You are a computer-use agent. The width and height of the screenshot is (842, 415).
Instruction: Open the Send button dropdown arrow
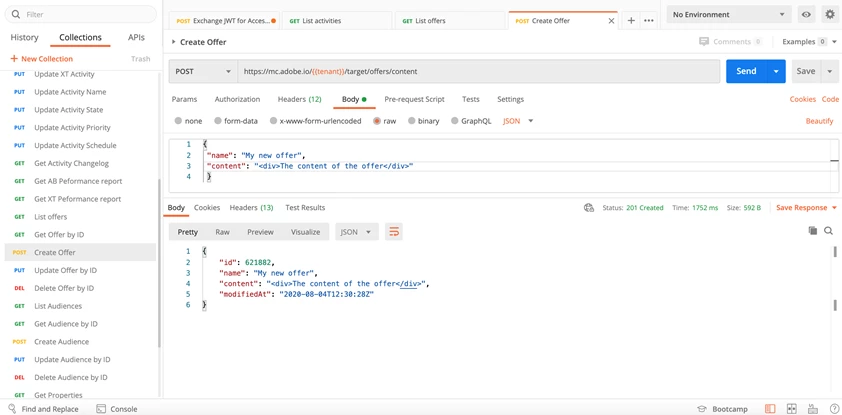(775, 71)
